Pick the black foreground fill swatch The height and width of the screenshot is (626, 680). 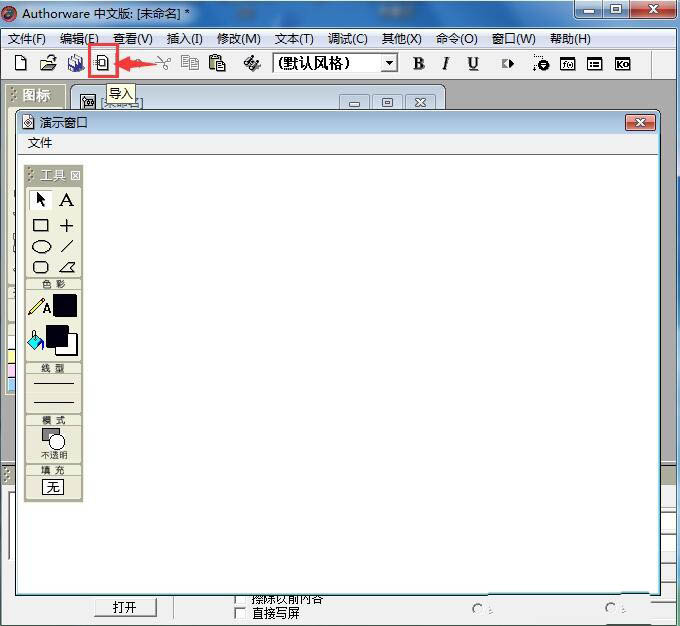pos(57,336)
